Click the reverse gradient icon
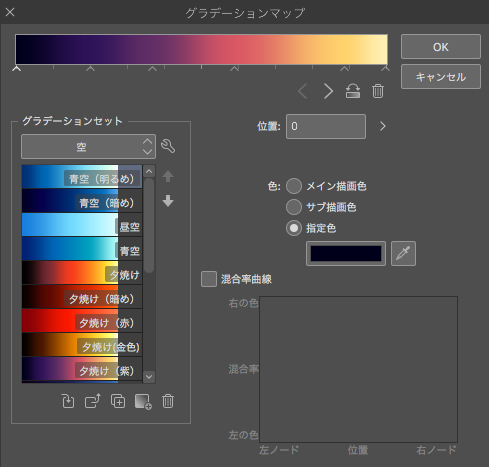This screenshot has height=467, width=489. (x=353, y=91)
